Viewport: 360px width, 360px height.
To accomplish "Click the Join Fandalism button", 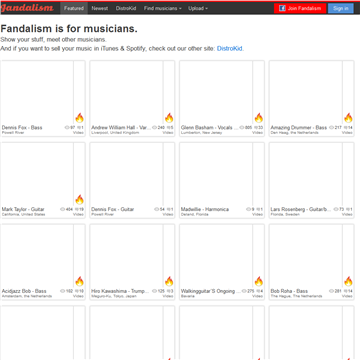I will coord(300,8).
